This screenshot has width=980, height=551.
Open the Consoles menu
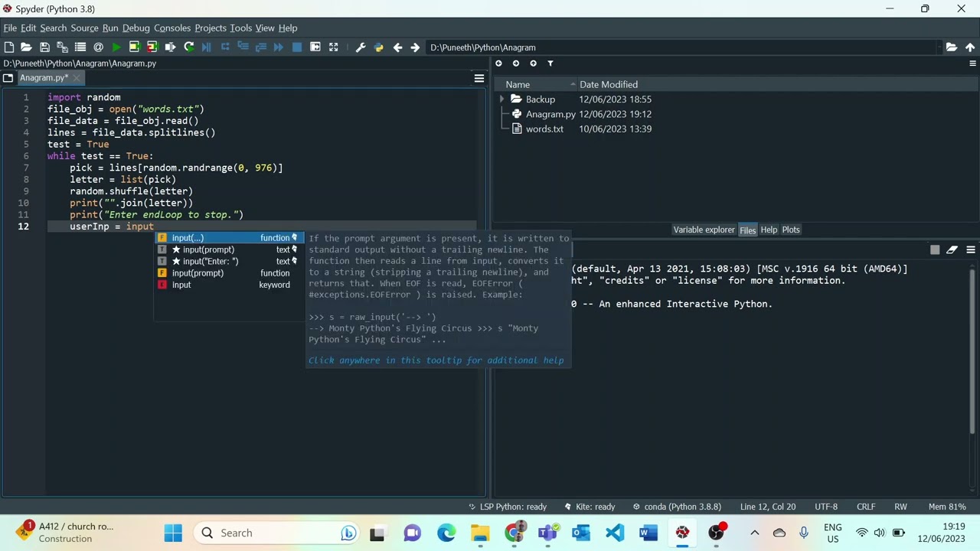click(172, 28)
